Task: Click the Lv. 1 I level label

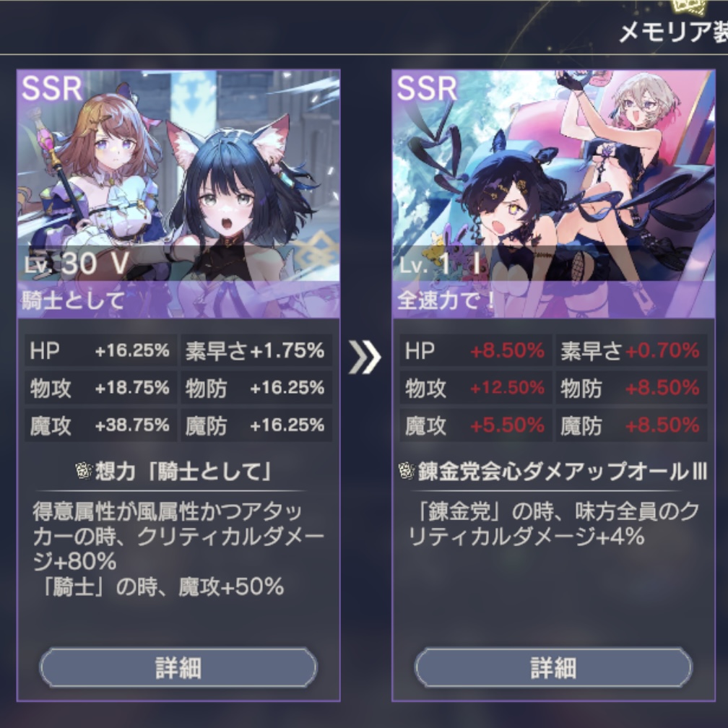Action: click(440, 264)
